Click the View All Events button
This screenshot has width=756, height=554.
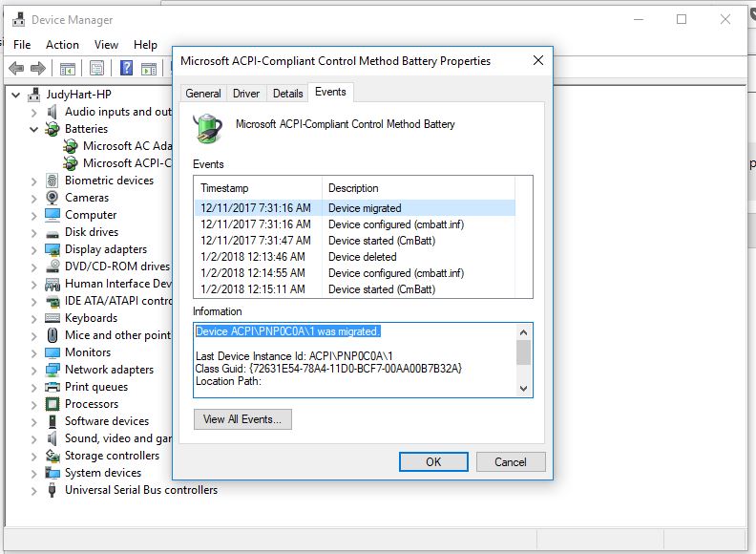pos(242,419)
